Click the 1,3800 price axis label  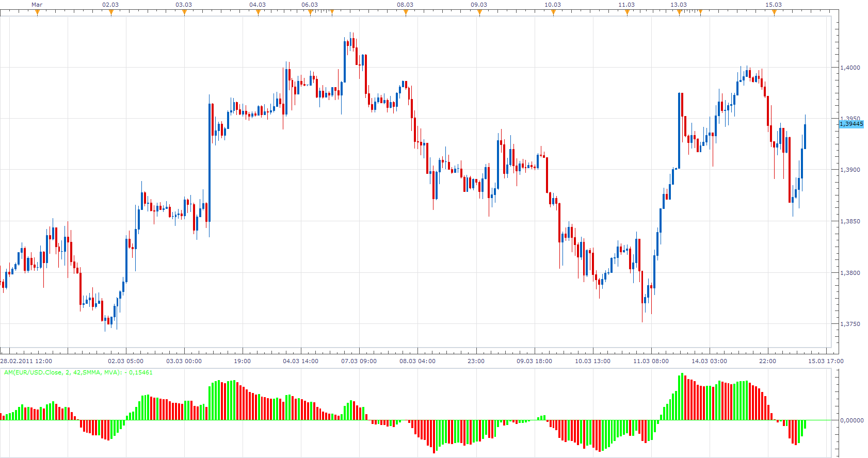850,273
